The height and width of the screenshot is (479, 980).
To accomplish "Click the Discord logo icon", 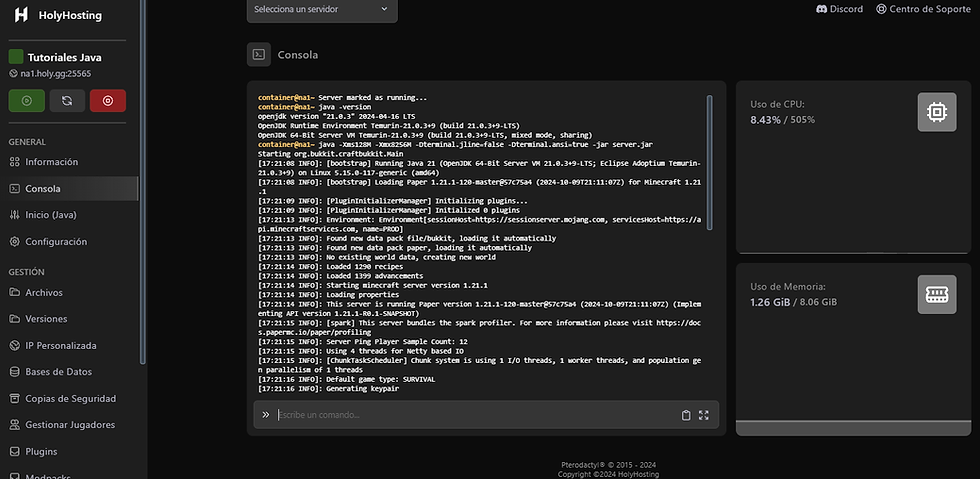I will 822,9.
